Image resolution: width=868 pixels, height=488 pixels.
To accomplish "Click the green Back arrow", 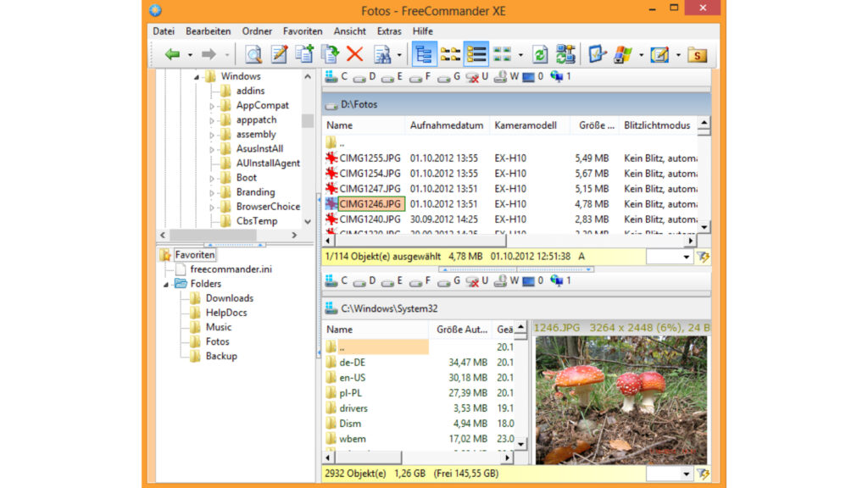I will click(x=172, y=54).
